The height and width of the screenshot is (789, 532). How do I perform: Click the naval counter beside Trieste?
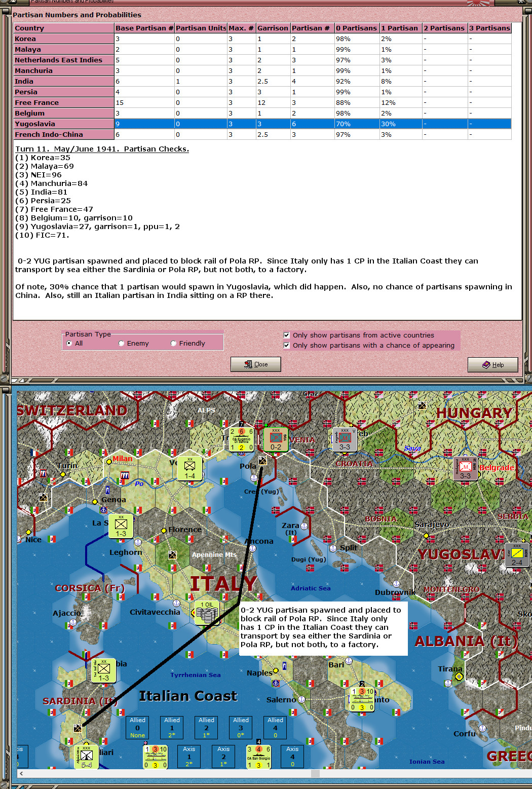click(241, 439)
